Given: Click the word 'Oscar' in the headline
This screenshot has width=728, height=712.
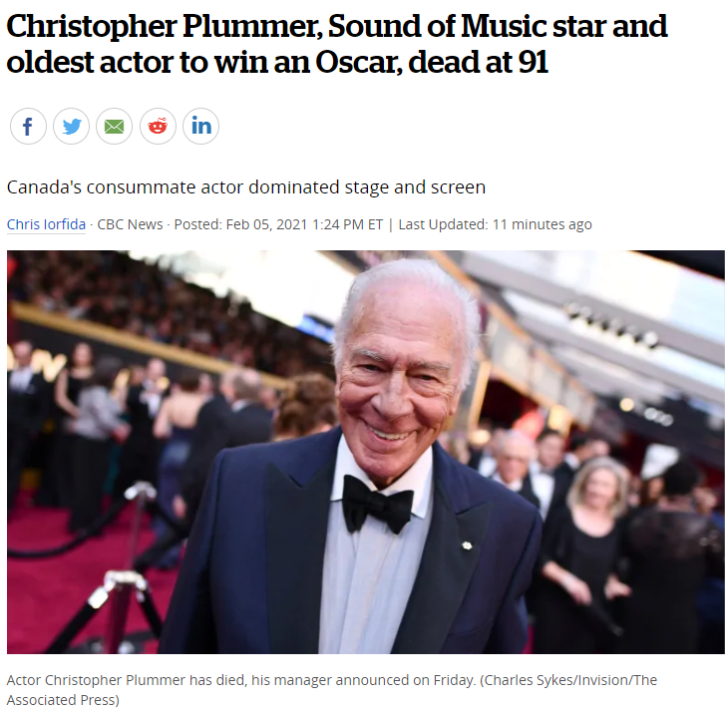Looking at the screenshot, I should (x=356, y=62).
